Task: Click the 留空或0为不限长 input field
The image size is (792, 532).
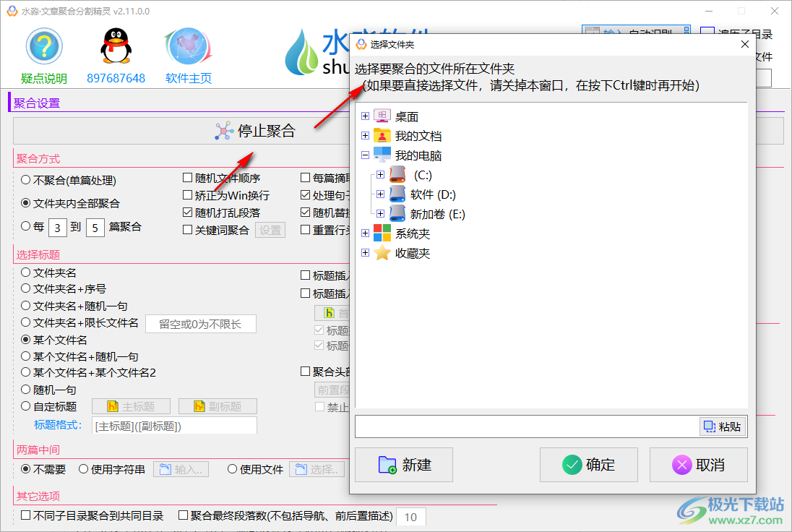Action: pyautogui.click(x=200, y=324)
